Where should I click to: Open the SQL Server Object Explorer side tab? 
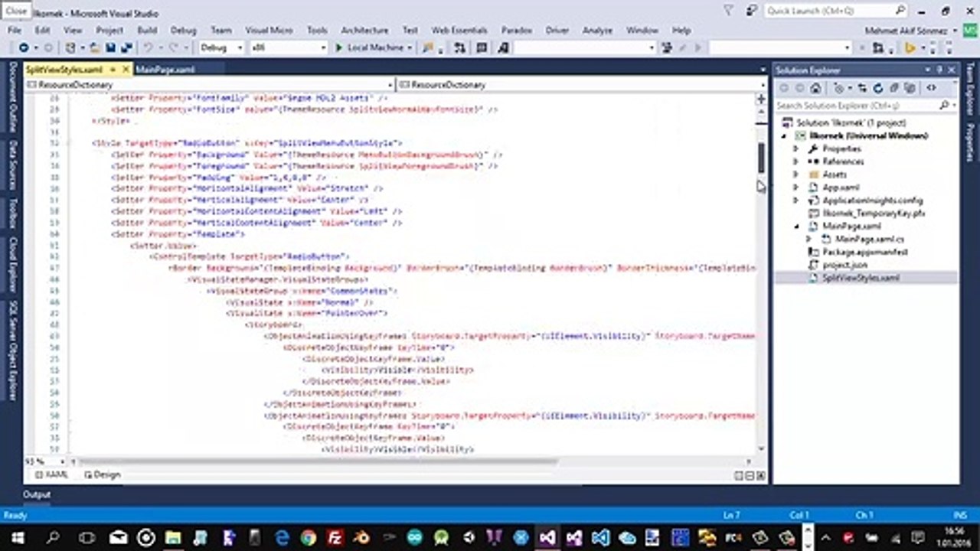click(13, 350)
